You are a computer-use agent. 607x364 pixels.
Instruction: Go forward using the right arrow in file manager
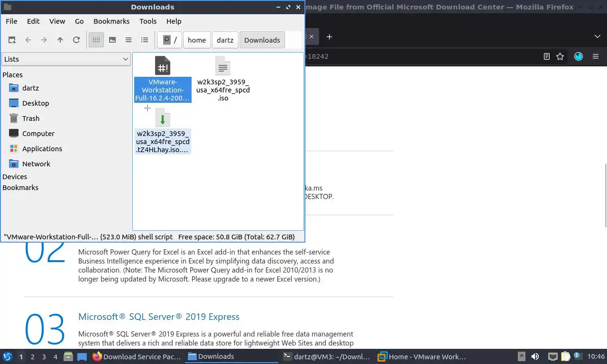(x=44, y=40)
